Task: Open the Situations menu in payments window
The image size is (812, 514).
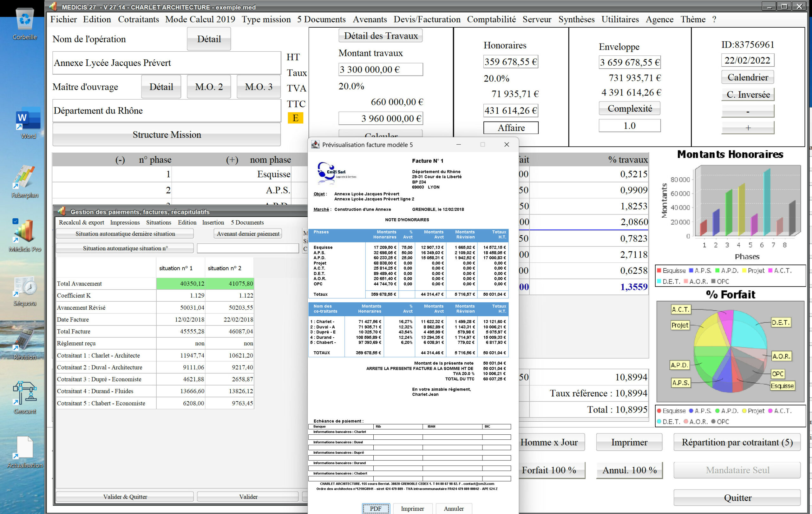Action: [159, 223]
